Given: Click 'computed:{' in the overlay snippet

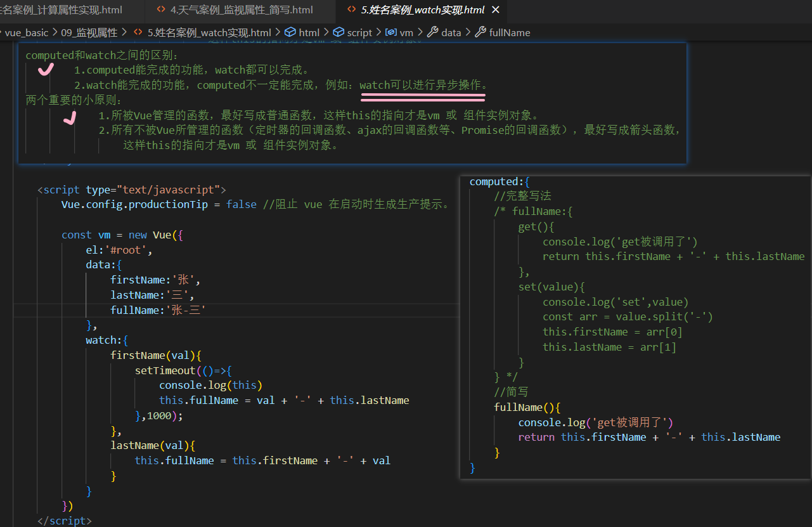Looking at the screenshot, I should [499, 182].
